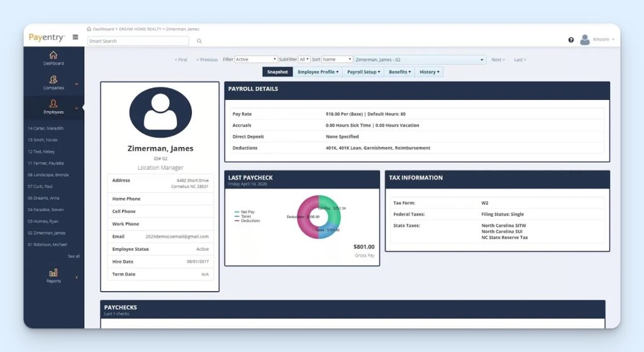Click DREAM HOME REALTY breadcrumb
This screenshot has height=352, width=644.
click(x=140, y=29)
